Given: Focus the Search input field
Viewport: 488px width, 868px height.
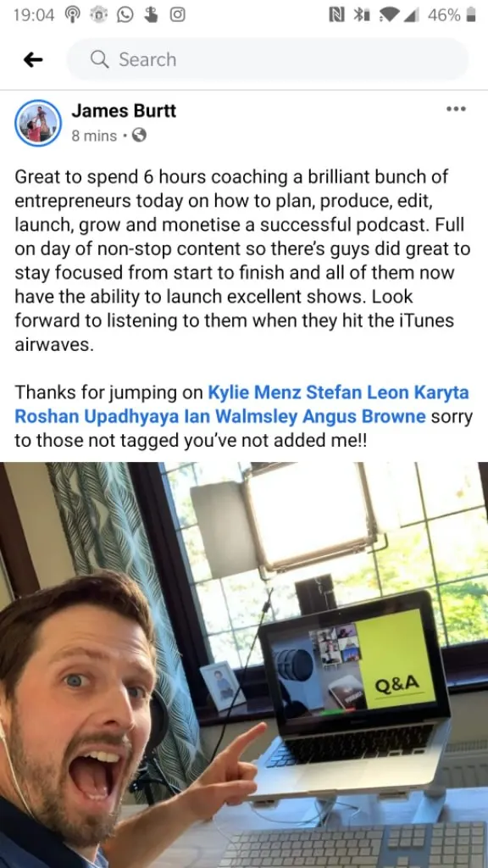Looking at the screenshot, I should (267, 59).
